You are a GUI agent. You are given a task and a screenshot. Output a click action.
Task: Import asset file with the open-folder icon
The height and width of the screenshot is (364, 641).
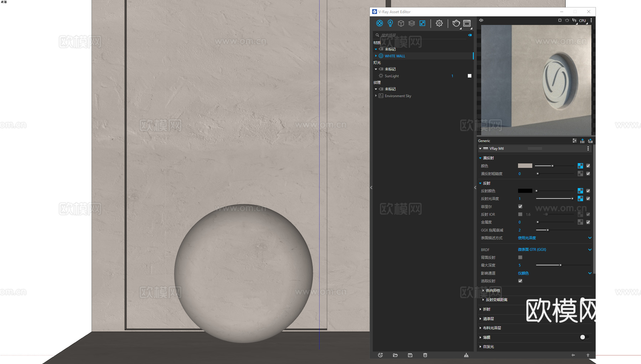(395, 355)
